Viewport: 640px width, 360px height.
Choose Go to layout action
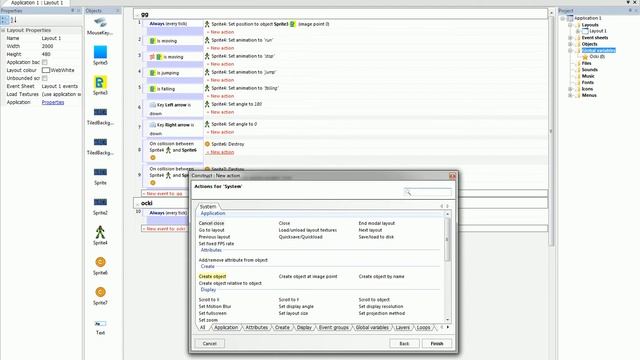pyautogui.click(x=211, y=230)
